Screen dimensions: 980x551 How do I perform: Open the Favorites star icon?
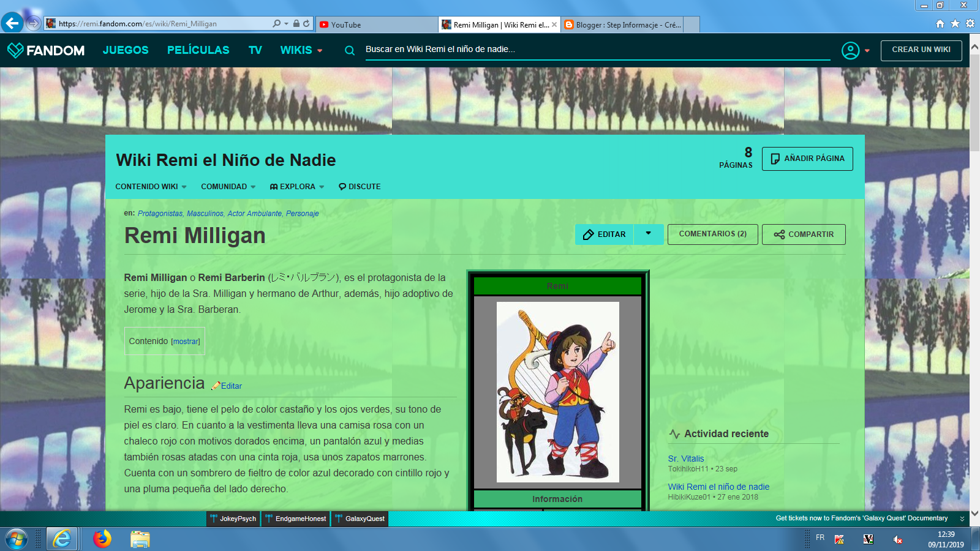[x=955, y=23]
